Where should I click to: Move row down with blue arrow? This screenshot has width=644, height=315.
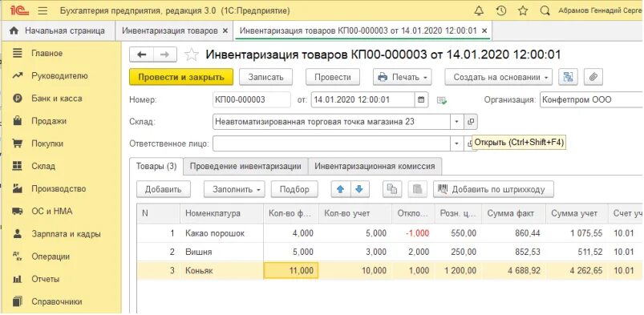pos(359,189)
